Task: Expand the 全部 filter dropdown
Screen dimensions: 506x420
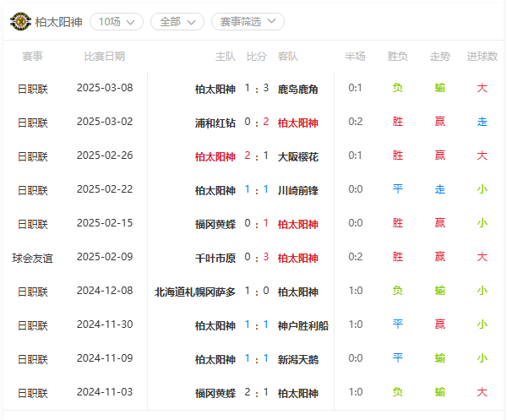Action: pyautogui.click(x=177, y=22)
